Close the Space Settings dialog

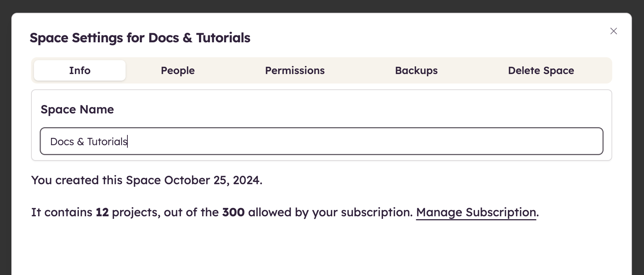(613, 31)
